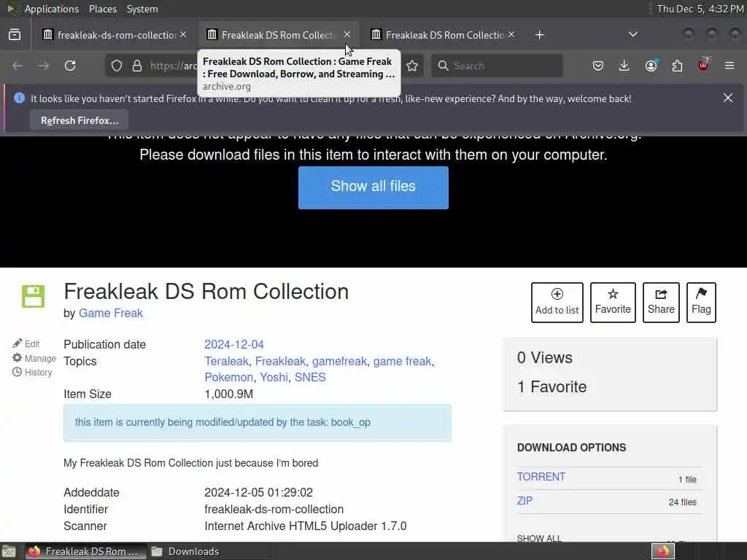
Task: Click the floppy disk software item icon
Action: tap(33, 296)
